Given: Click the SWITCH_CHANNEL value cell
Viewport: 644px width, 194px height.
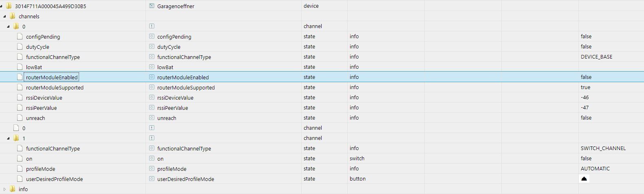Looking at the screenshot, I should point(603,148).
